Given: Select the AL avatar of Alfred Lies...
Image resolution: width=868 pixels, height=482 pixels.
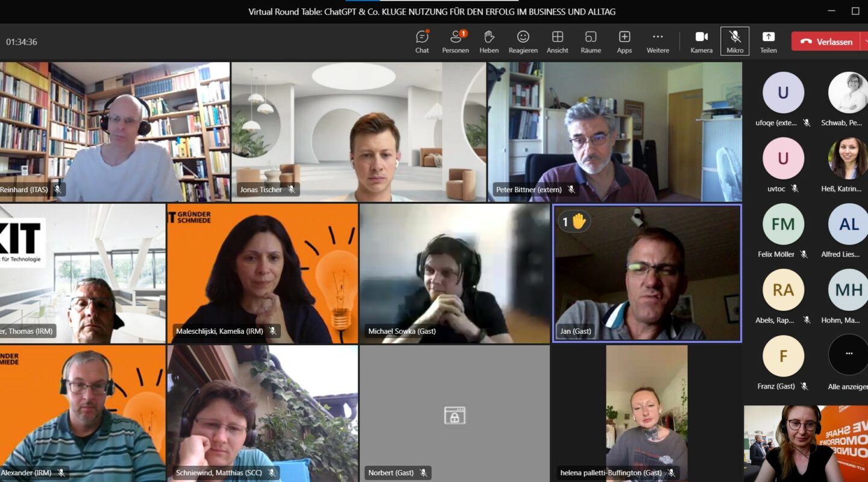Looking at the screenshot, I should pos(849,224).
